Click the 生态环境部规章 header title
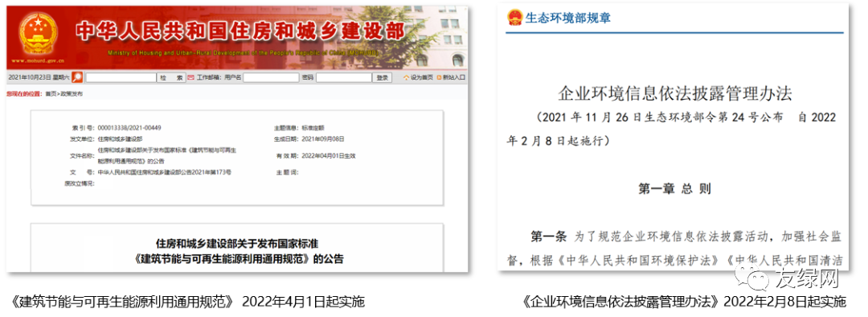 [x=567, y=18]
